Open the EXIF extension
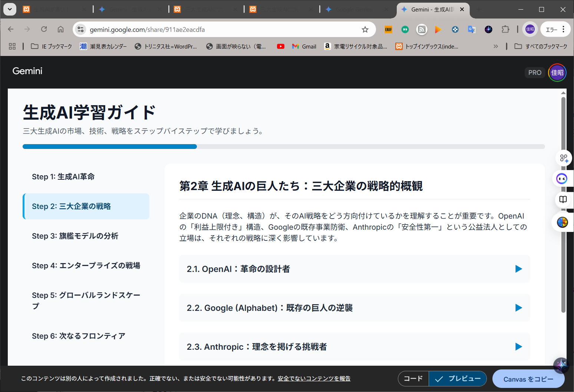 (x=388, y=29)
